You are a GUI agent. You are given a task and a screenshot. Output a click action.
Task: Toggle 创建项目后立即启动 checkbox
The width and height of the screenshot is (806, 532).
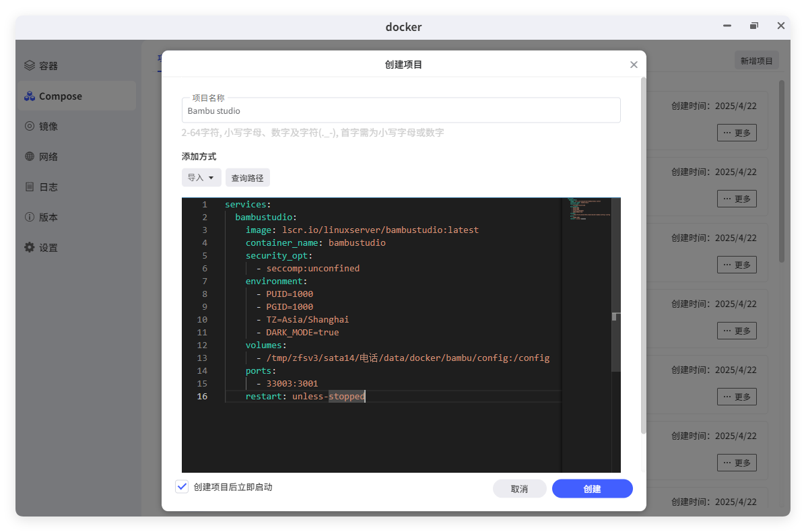click(182, 487)
